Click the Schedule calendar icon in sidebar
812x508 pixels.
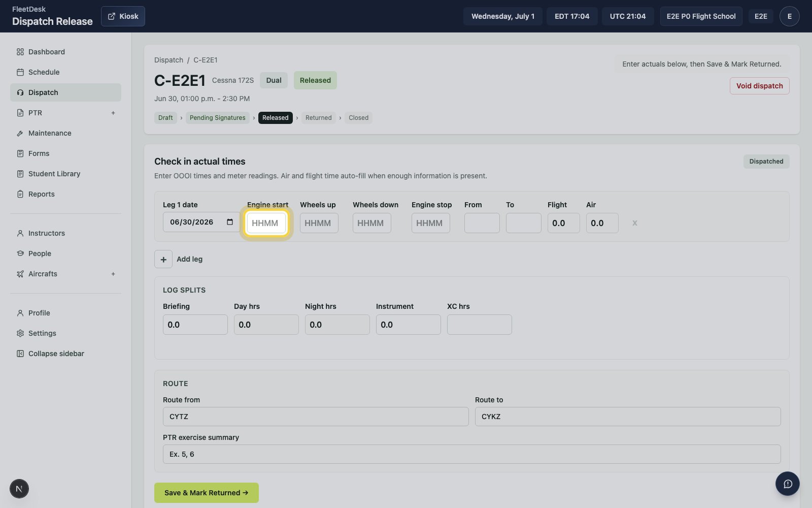pyautogui.click(x=20, y=72)
